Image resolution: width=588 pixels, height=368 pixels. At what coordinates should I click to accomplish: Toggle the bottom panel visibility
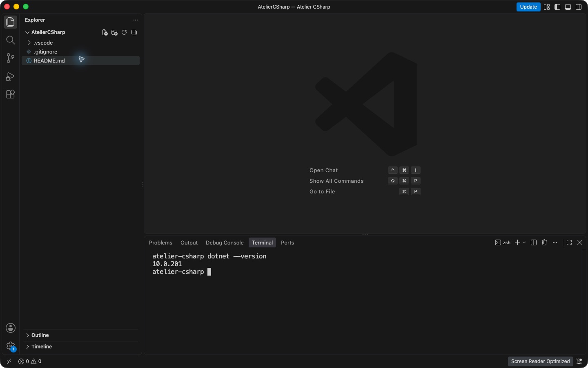[568, 7]
